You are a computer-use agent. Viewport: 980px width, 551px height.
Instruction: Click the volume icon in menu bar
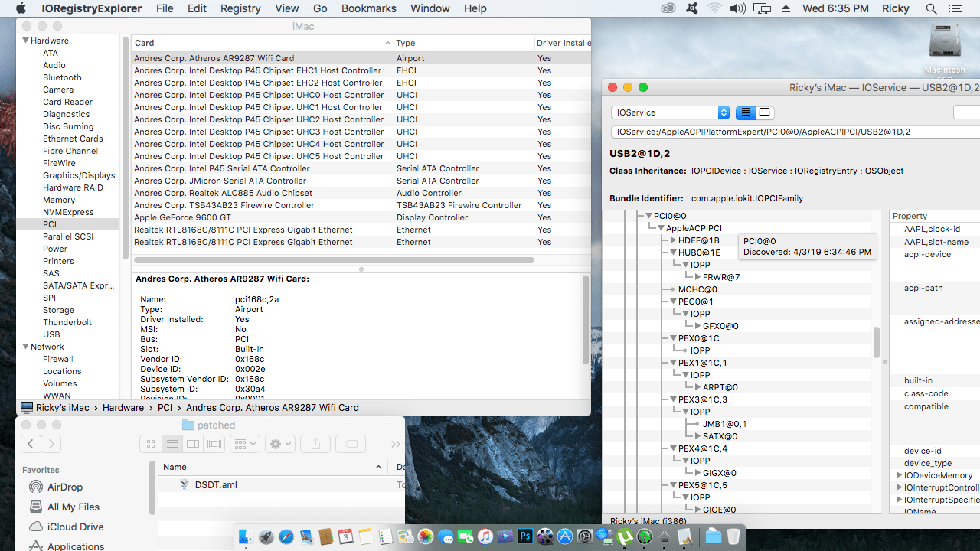[x=738, y=8]
